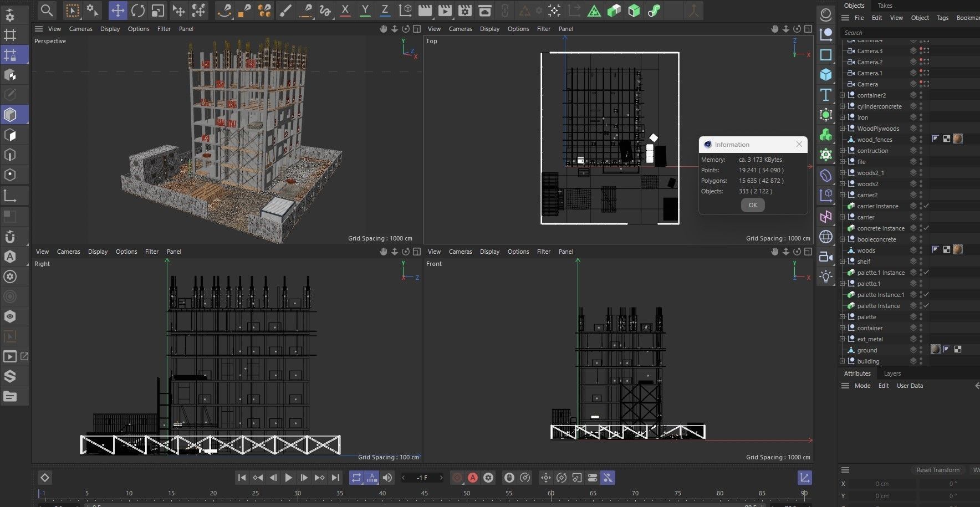
Task: Select the Rotate tool
Action: 138,10
